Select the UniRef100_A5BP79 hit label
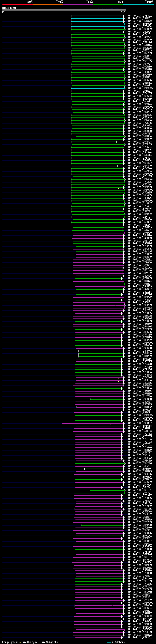Image resolution: width=156 pixels, height=644 pixels. [140, 340]
